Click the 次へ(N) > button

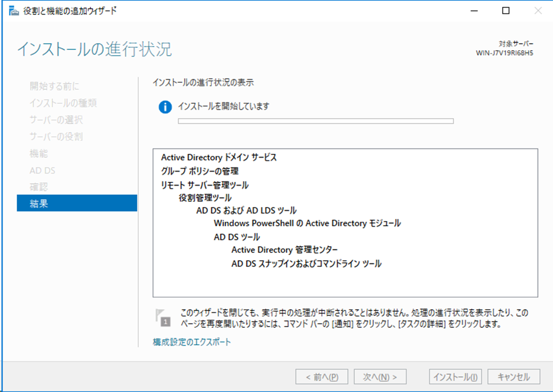(380, 377)
